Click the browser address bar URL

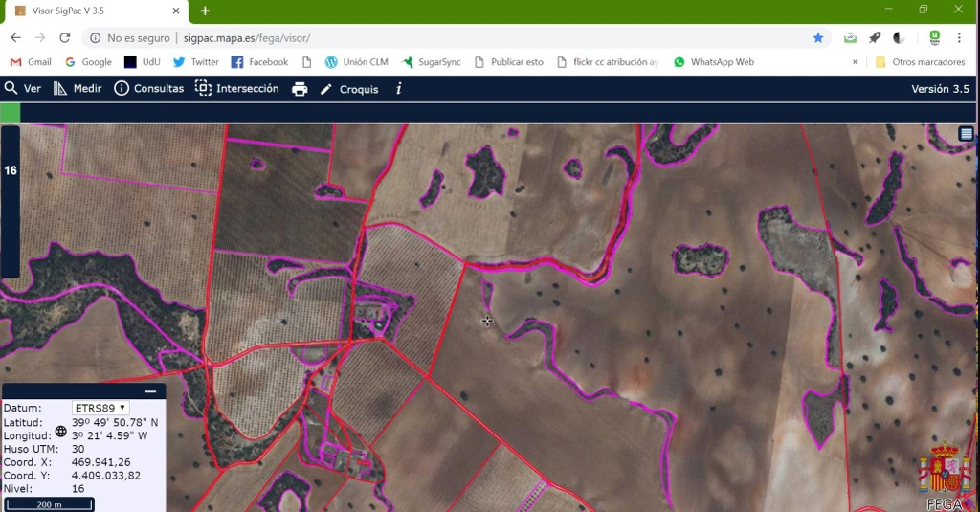[x=247, y=38]
